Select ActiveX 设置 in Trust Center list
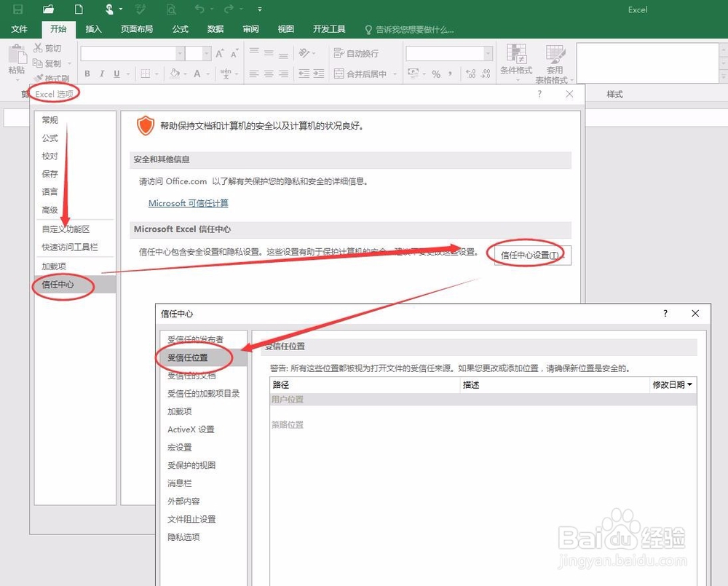Screen dimensions: 728x586 pyautogui.click(x=191, y=429)
